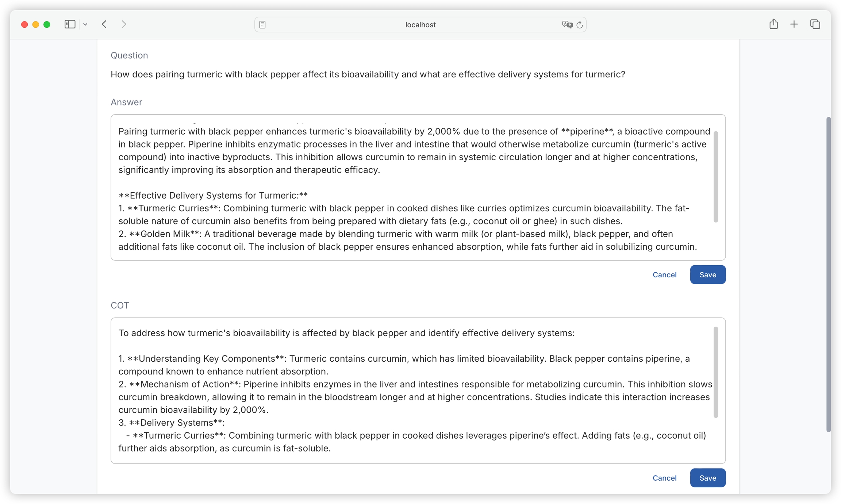This screenshot has height=504, width=841.
Task: Open the Share icon in toolbar
Action: click(773, 24)
